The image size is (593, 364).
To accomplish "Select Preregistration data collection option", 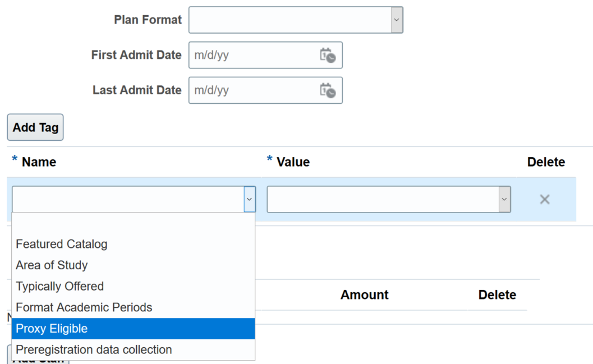I will (94, 349).
